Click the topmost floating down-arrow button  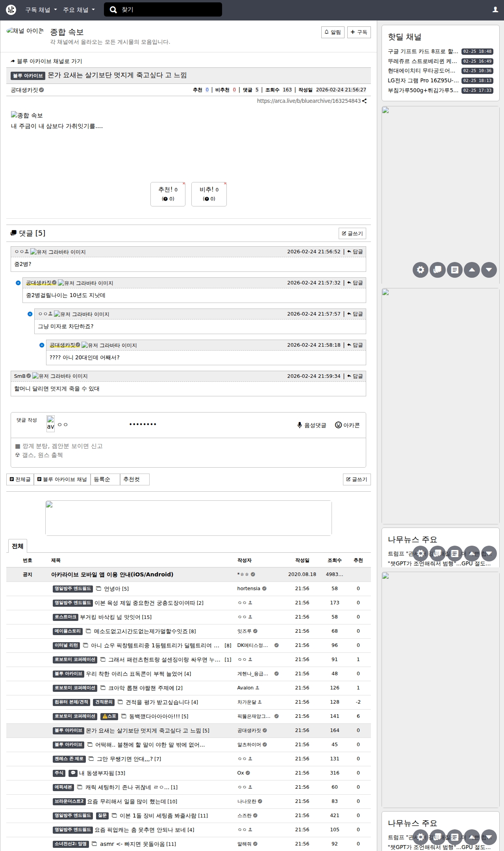pyautogui.click(x=489, y=270)
